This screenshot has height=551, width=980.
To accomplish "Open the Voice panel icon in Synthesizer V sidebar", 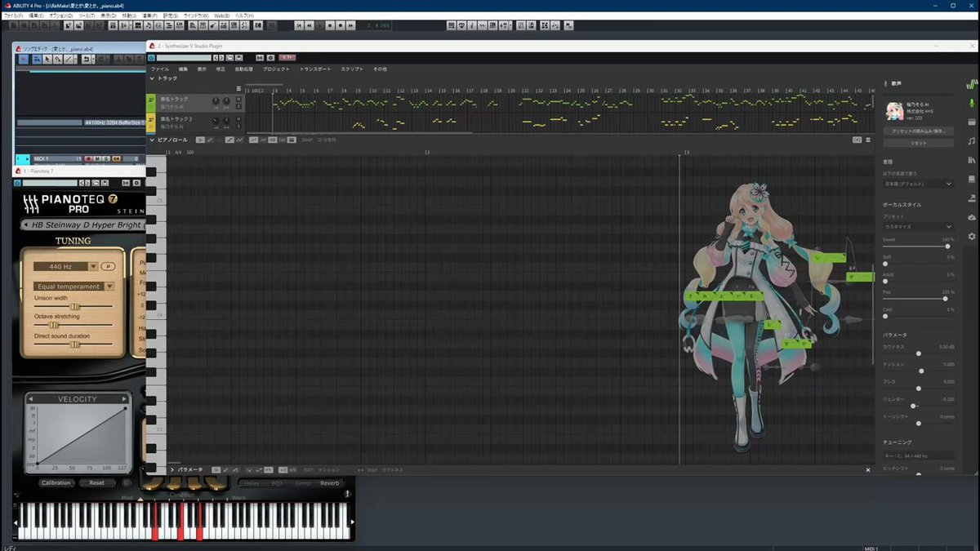I will pyautogui.click(x=971, y=103).
